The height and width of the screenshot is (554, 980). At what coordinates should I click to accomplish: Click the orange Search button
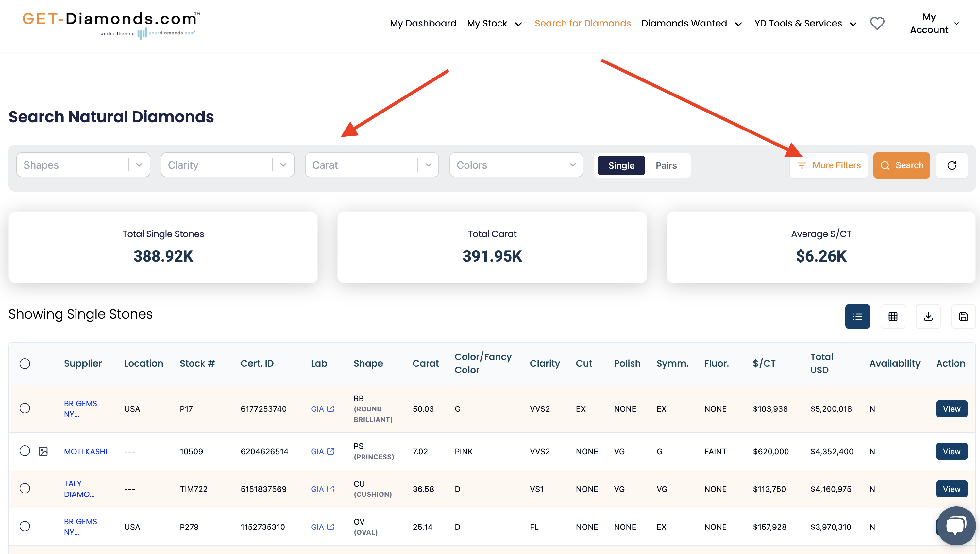click(x=902, y=165)
